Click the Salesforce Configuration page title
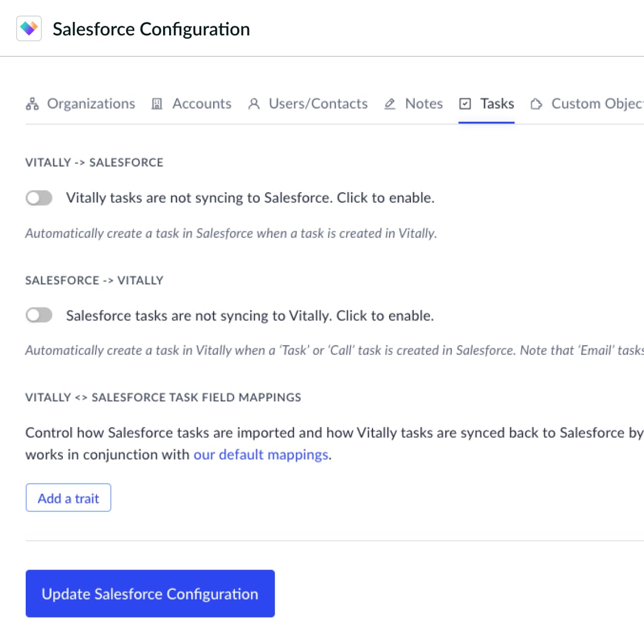 pyautogui.click(x=151, y=29)
